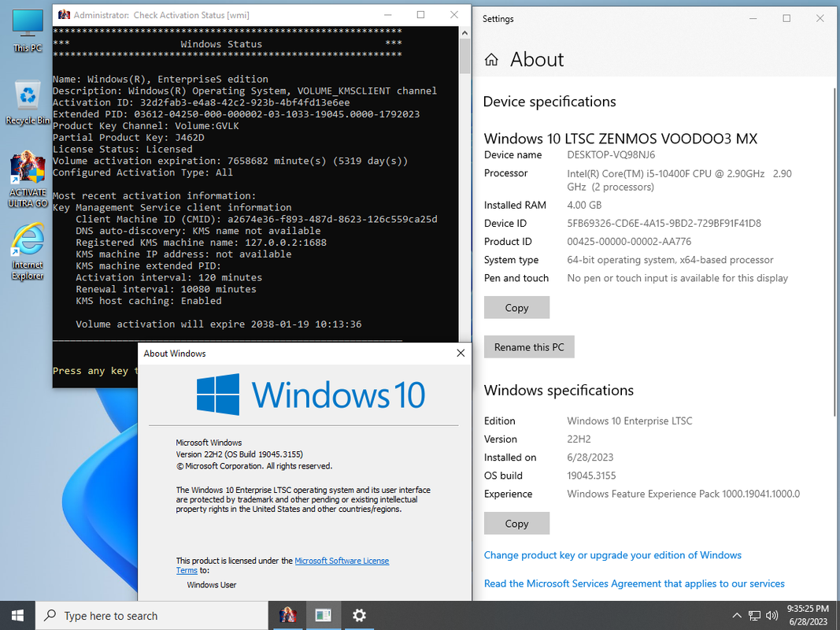Click Edition value Windows 10 Enterprise LTSC

pos(630,421)
